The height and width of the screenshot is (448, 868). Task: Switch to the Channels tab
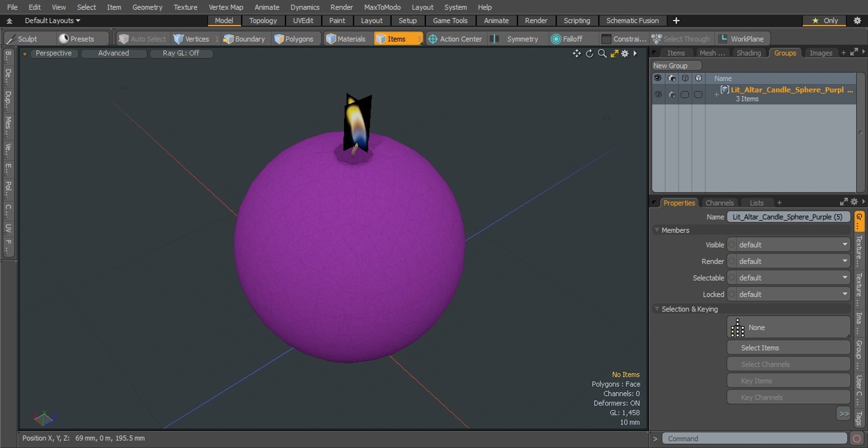point(719,203)
